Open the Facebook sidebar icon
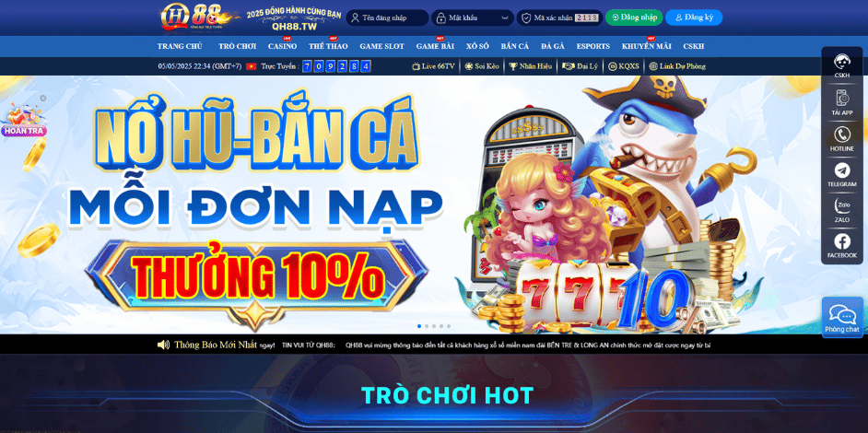868x433 pixels. click(x=842, y=241)
